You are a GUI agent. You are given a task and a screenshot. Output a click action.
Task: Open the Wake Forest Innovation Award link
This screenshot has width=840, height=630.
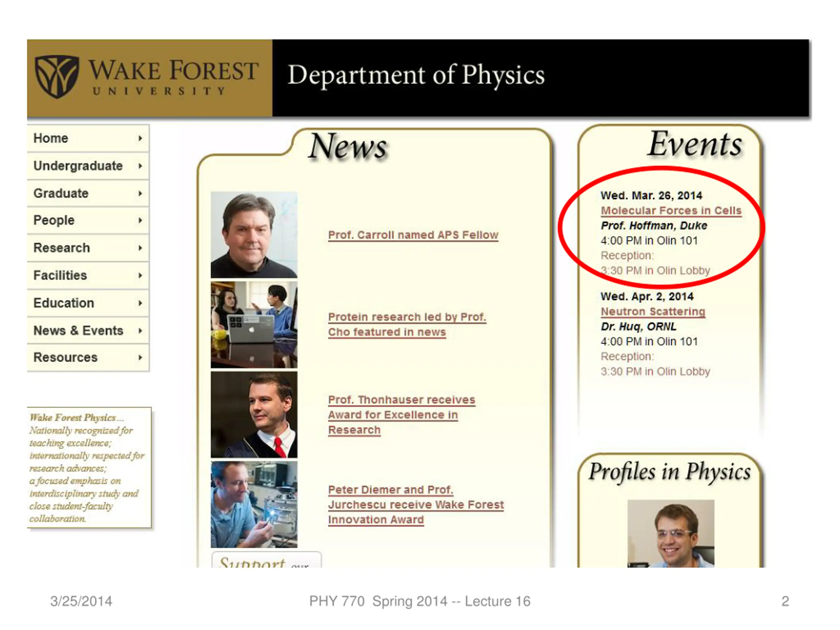(x=415, y=505)
